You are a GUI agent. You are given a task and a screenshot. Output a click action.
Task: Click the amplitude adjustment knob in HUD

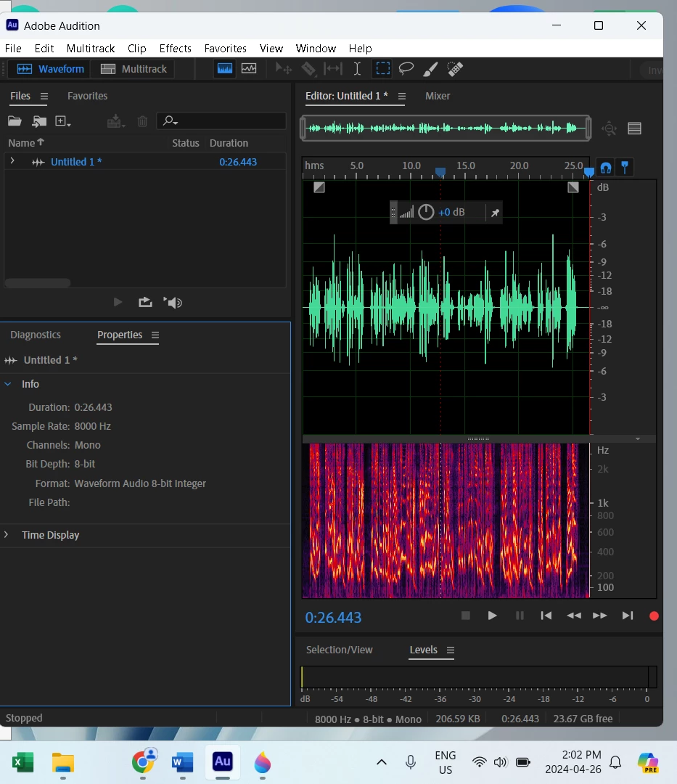[x=426, y=212]
